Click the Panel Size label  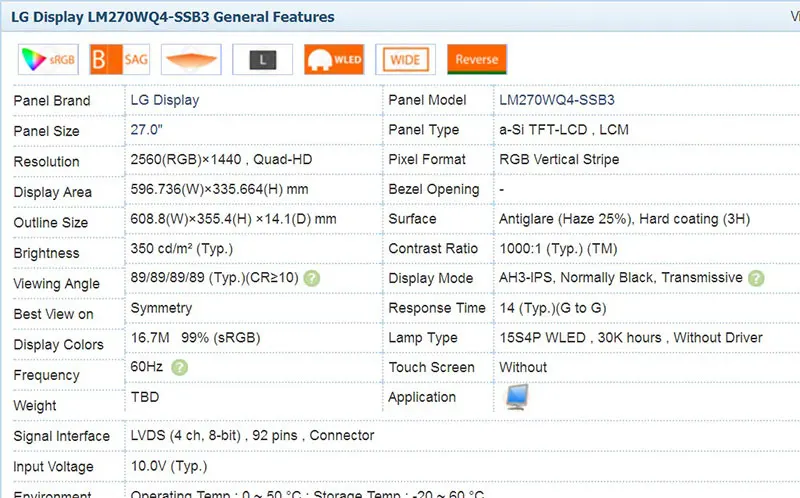pyautogui.click(x=46, y=131)
